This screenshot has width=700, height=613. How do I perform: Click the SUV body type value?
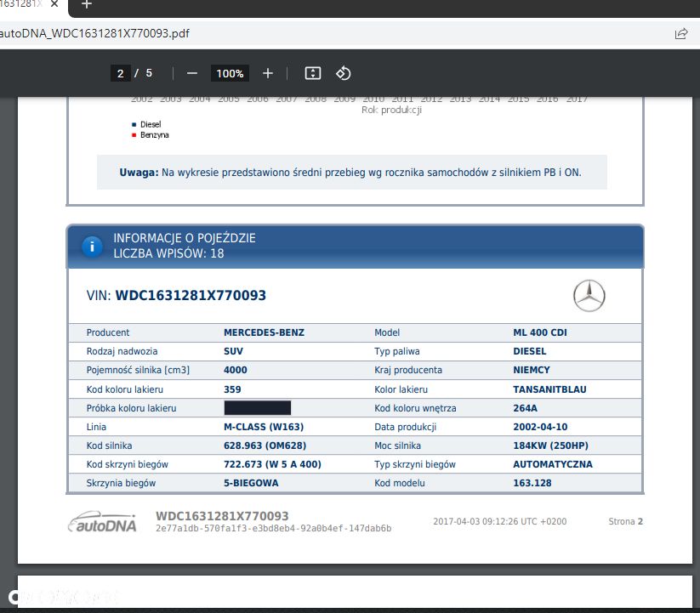pos(233,351)
